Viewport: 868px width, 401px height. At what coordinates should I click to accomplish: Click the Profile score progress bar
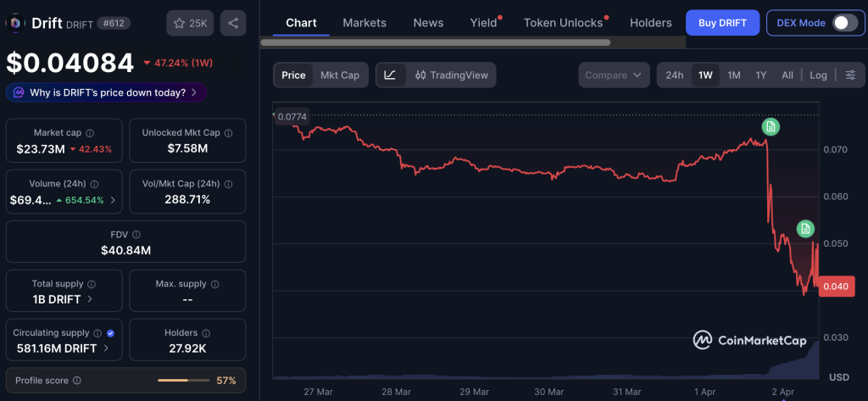[x=183, y=381]
